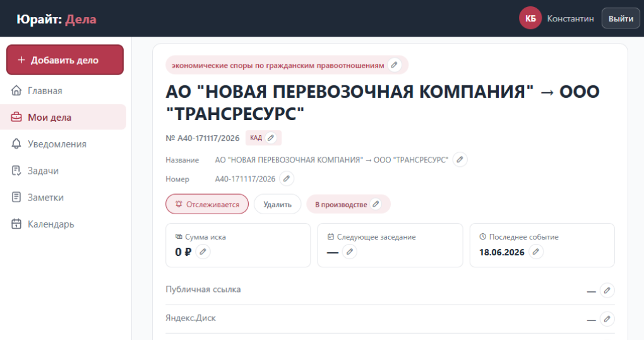Click the 18.06.2026 date value

(x=502, y=252)
